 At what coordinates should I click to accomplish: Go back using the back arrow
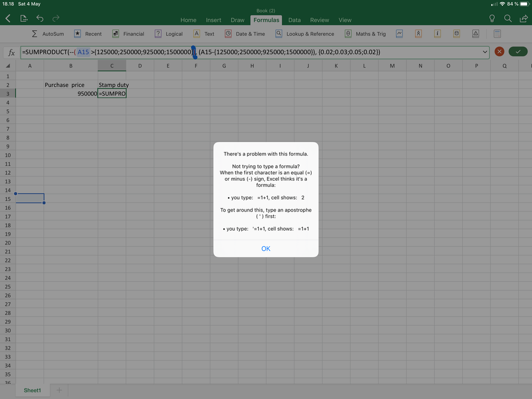pos(8,18)
